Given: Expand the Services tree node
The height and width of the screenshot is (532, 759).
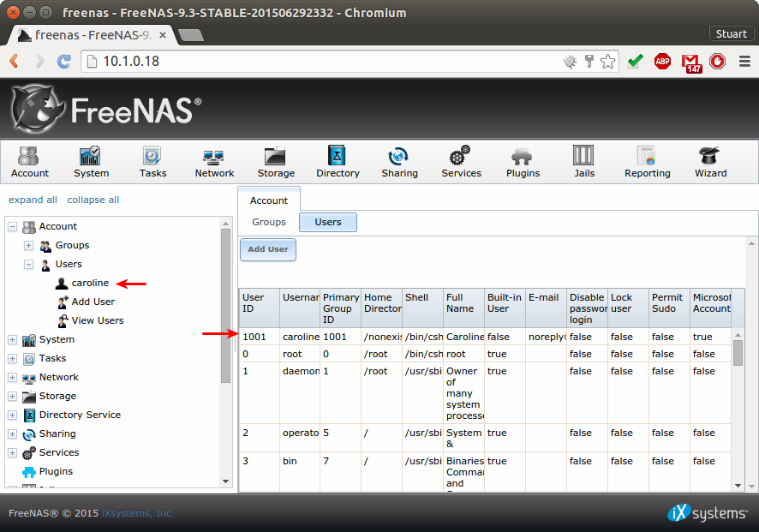Looking at the screenshot, I should coord(13,453).
